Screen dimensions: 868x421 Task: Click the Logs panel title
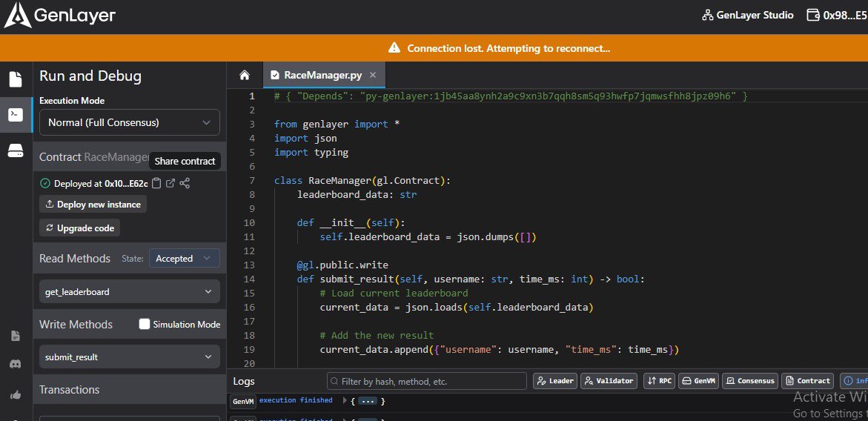click(x=244, y=381)
